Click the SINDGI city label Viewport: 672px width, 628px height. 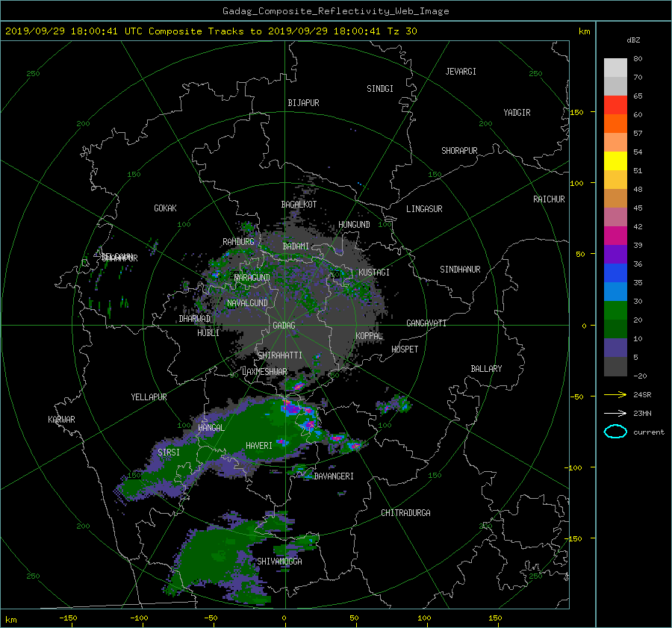point(380,89)
